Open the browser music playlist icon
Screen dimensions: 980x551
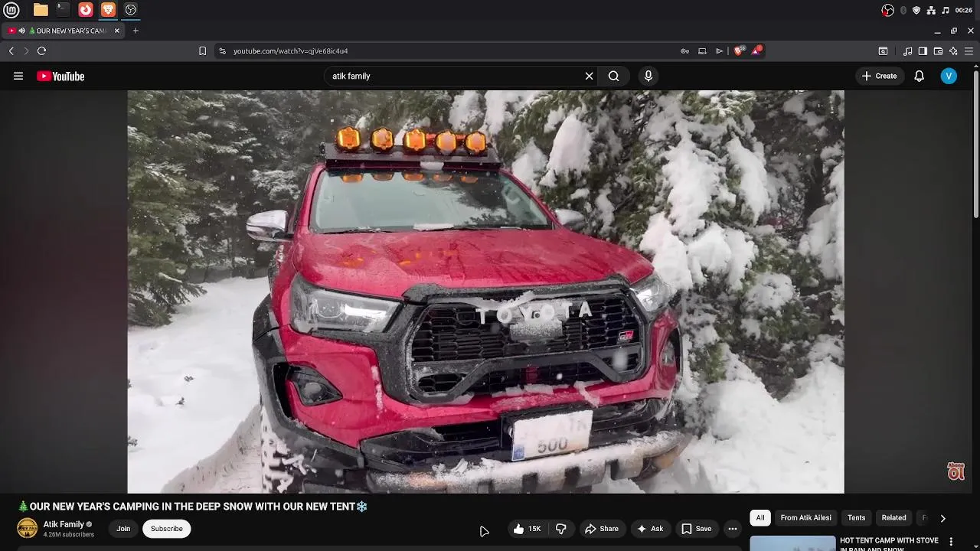point(908,51)
